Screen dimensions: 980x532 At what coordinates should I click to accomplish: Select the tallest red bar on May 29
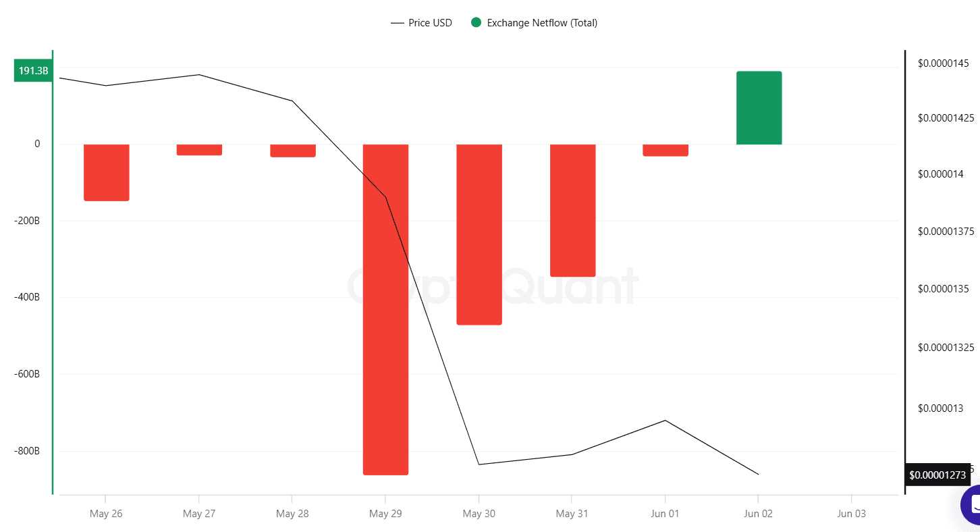[385, 309]
